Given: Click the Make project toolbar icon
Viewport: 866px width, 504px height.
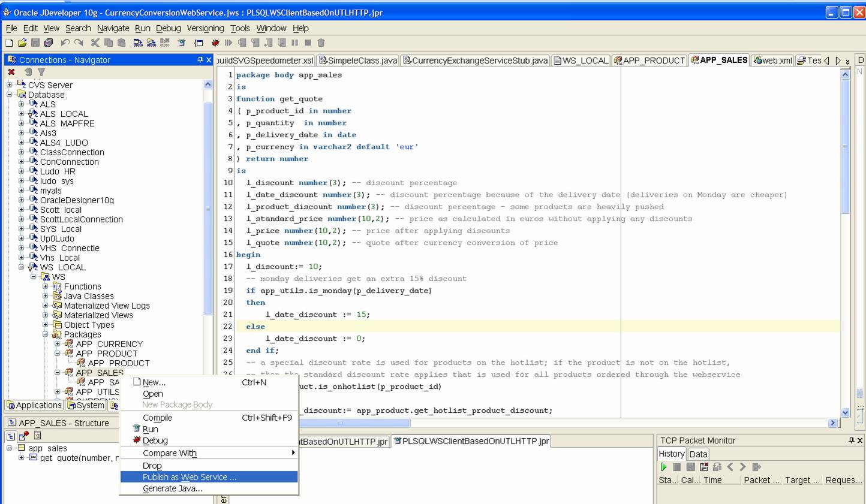Looking at the screenshot, I should 138,43.
